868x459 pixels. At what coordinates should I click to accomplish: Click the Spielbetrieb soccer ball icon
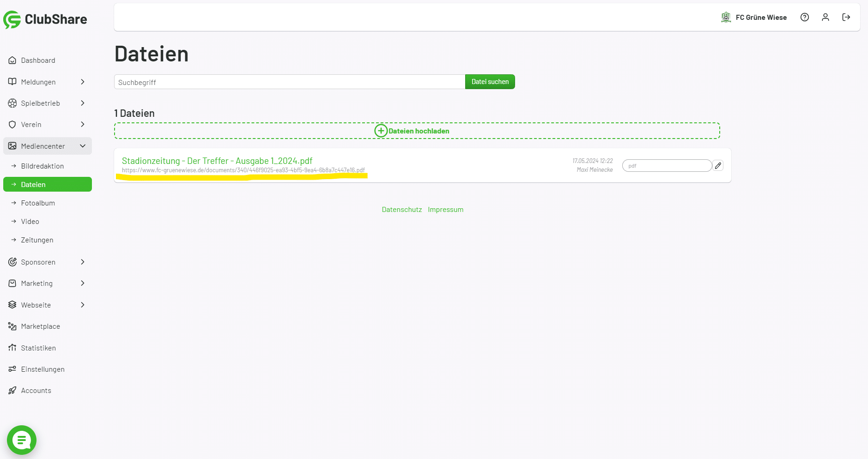pyautogui.click(x=12, y=103)
